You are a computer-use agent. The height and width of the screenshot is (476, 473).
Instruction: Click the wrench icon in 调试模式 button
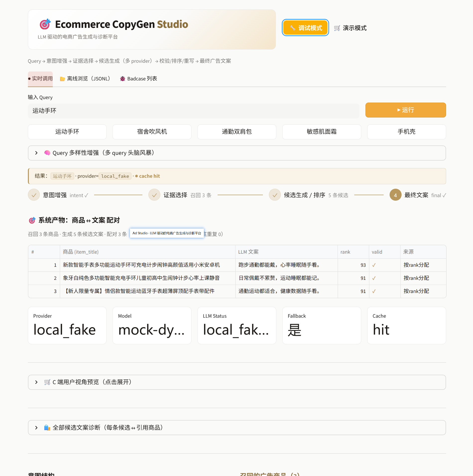point(293,28)
